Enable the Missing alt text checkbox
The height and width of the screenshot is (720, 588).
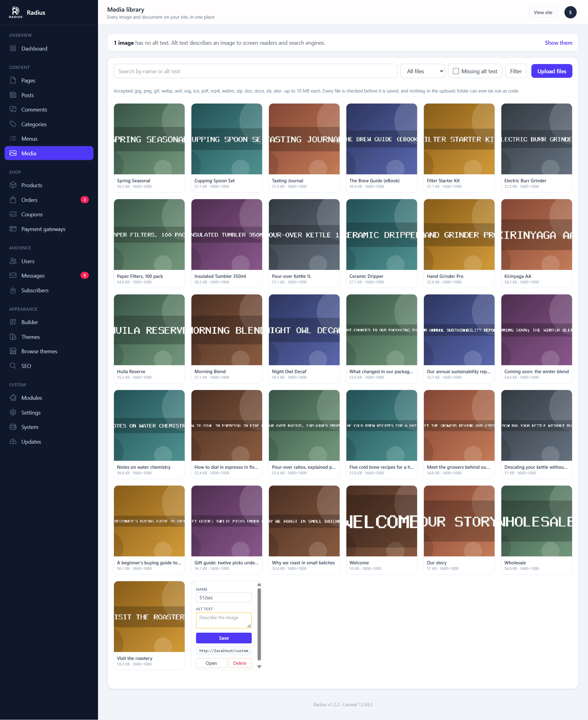pos(456,71)
